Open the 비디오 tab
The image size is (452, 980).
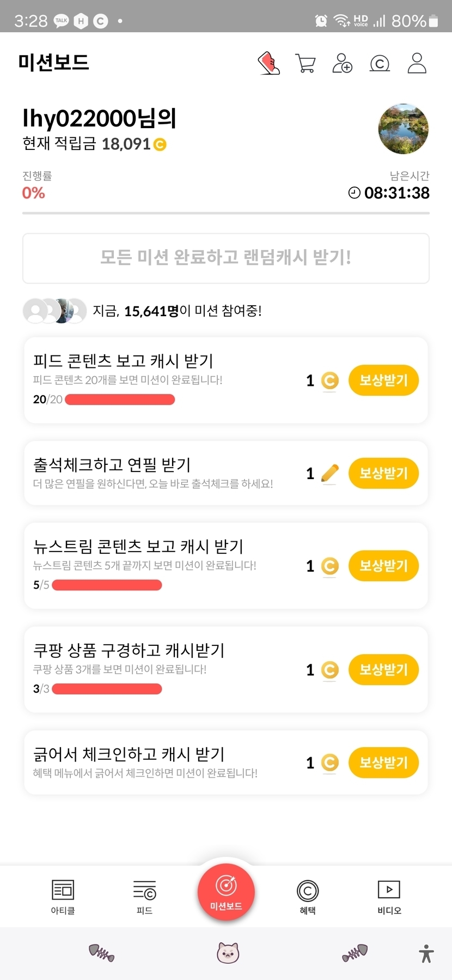coord(389,897)
